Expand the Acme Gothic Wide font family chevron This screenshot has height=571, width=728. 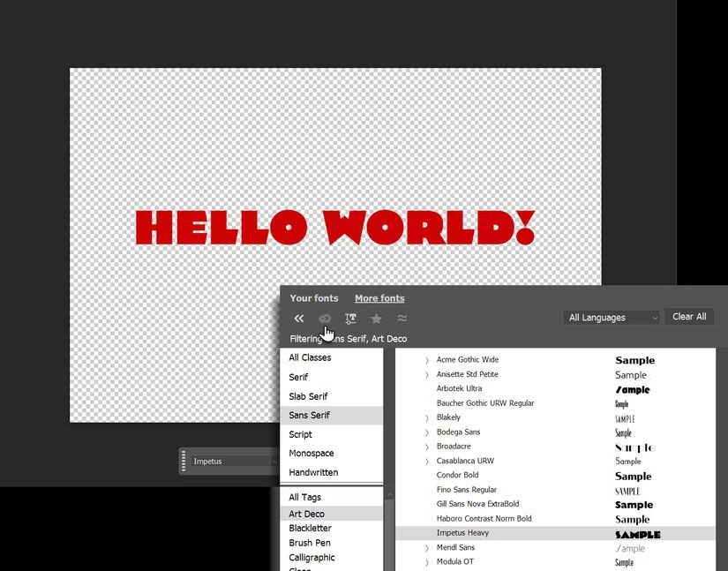pyautogui.click(x=426, y=360)
